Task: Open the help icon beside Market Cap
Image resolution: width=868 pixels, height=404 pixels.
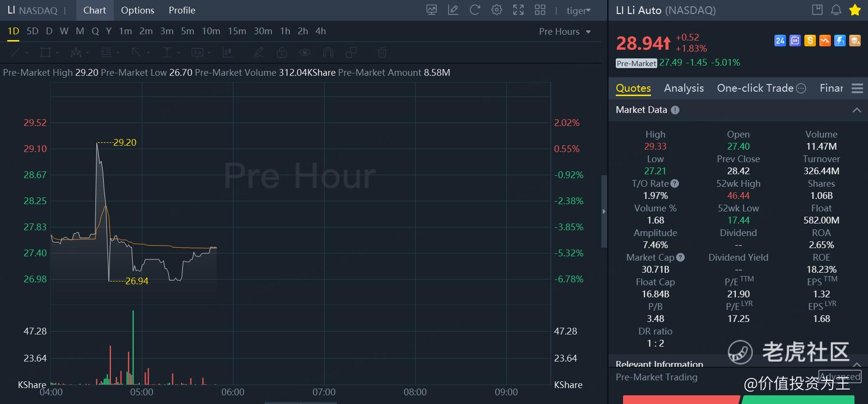Action: pos(680,257)
